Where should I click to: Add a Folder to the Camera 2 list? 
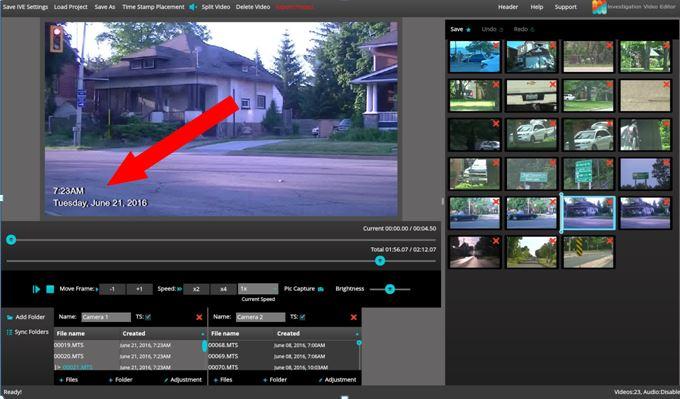275,379
